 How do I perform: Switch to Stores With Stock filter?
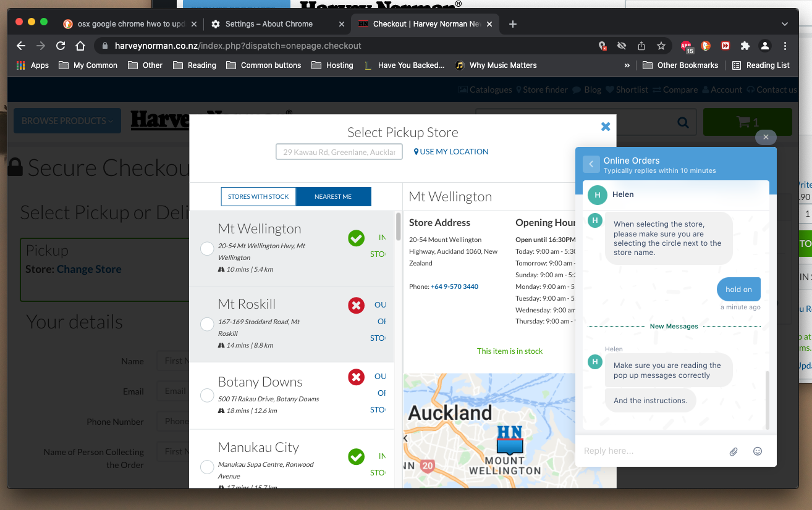(258, 196)
